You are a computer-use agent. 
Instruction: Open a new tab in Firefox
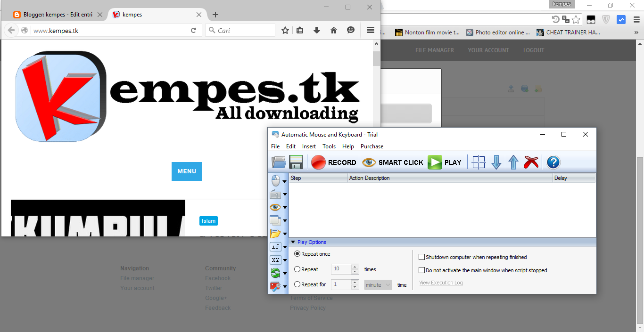215,15
